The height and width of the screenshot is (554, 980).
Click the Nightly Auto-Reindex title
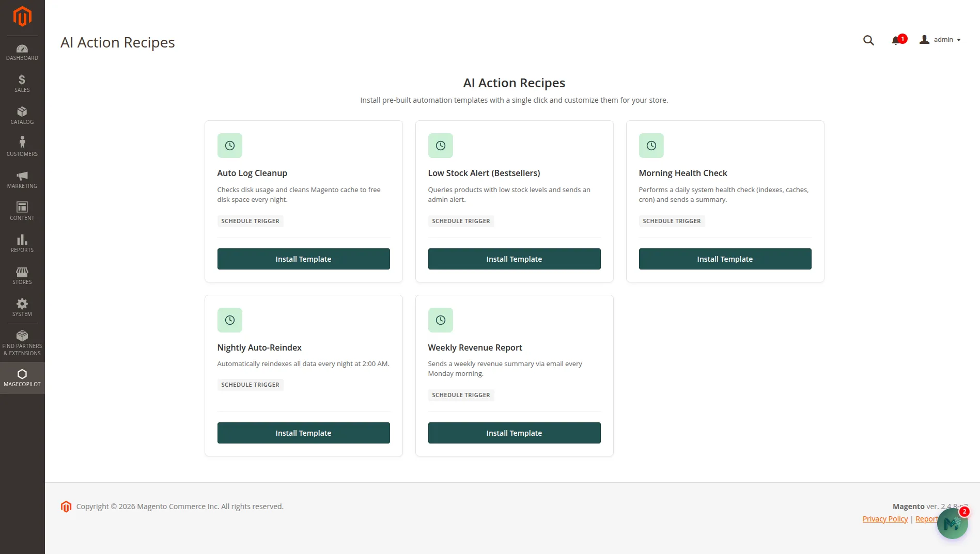[259, 348]
